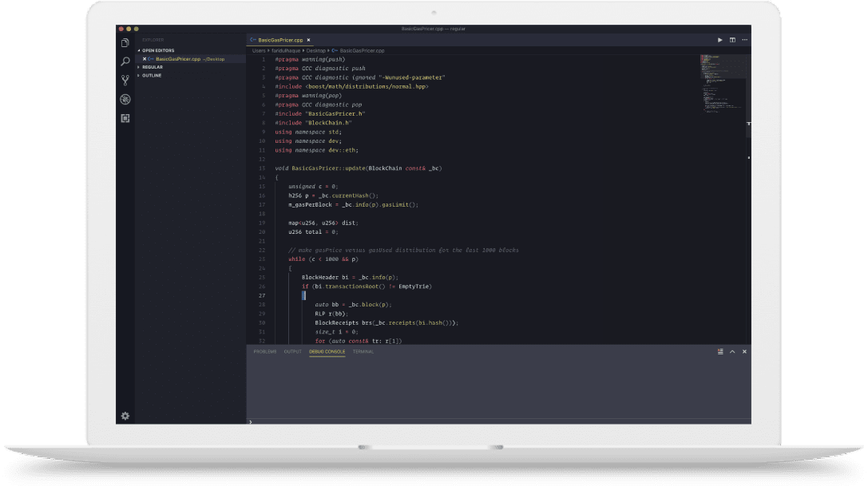This screenshot has height=486, width=868.
Task: Expand the Regular folder section
Action: (x=153, y=67)
